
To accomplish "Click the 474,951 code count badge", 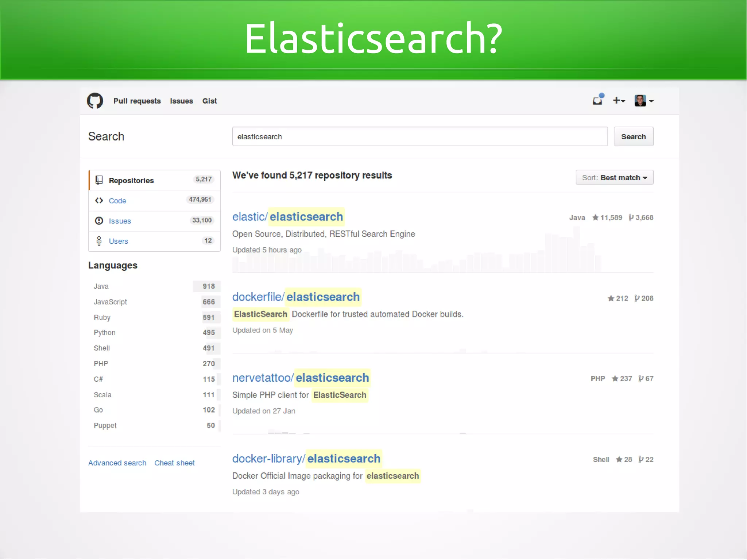I will 200,200.
